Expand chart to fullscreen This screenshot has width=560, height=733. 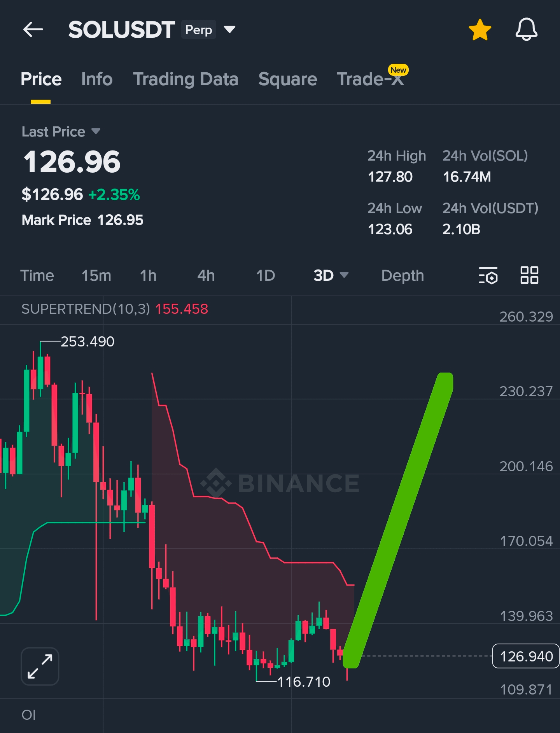(40, 666)
